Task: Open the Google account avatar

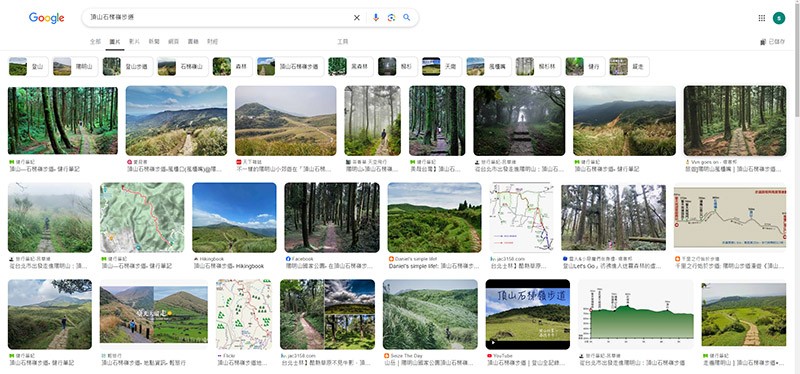Action: coord(779,18)
